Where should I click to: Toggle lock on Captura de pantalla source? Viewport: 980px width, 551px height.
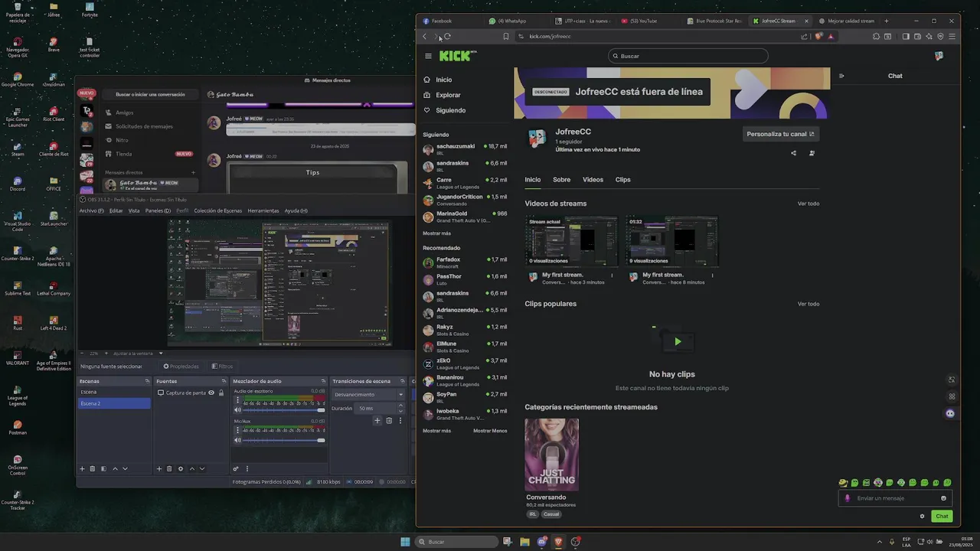221,393
